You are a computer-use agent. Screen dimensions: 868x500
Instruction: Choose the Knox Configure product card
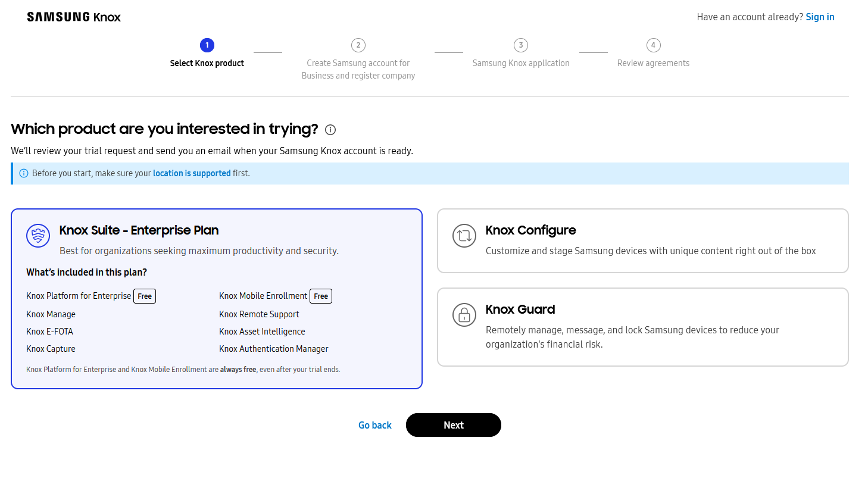pyautogui.click(x=643, y=240)
